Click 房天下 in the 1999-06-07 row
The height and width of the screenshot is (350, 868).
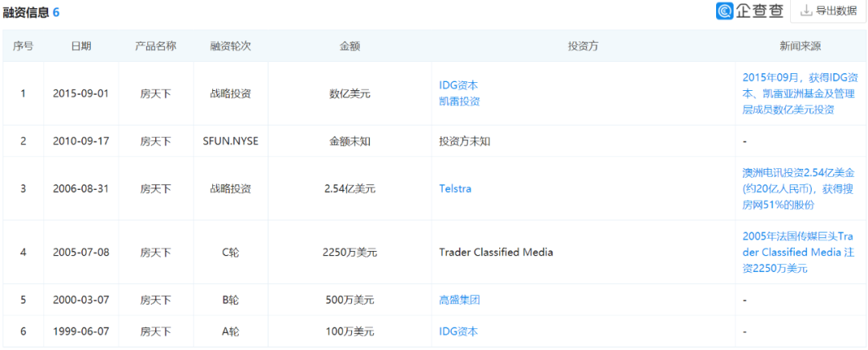pyautogui.click(x=156, y=331)
